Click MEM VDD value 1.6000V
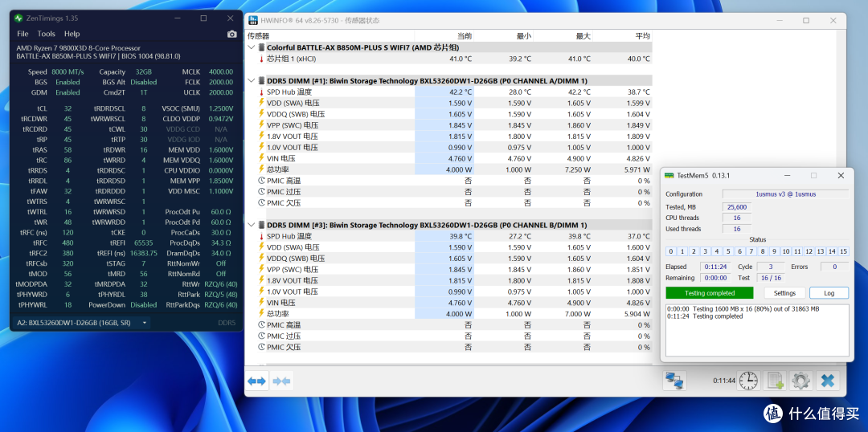This screenshot has width=868, height=432. point(221,150)
